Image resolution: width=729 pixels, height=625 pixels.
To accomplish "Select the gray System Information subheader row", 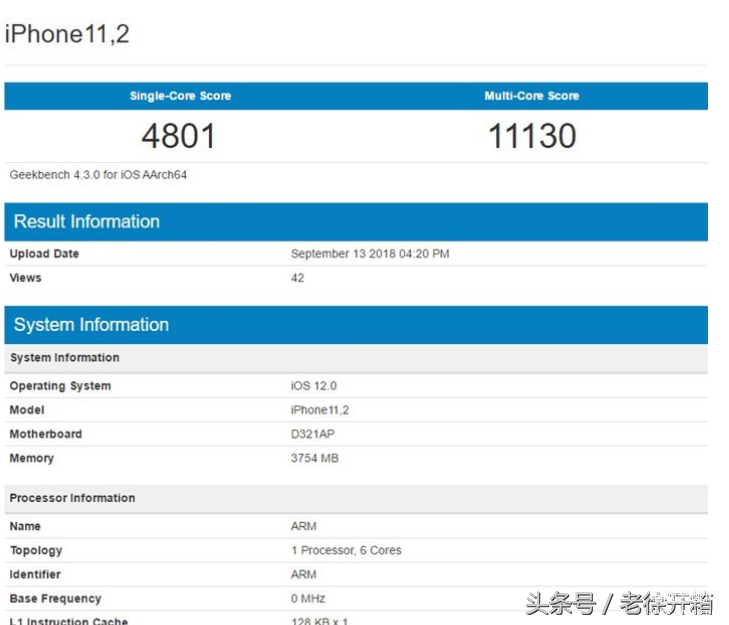I will coord(356,358).
